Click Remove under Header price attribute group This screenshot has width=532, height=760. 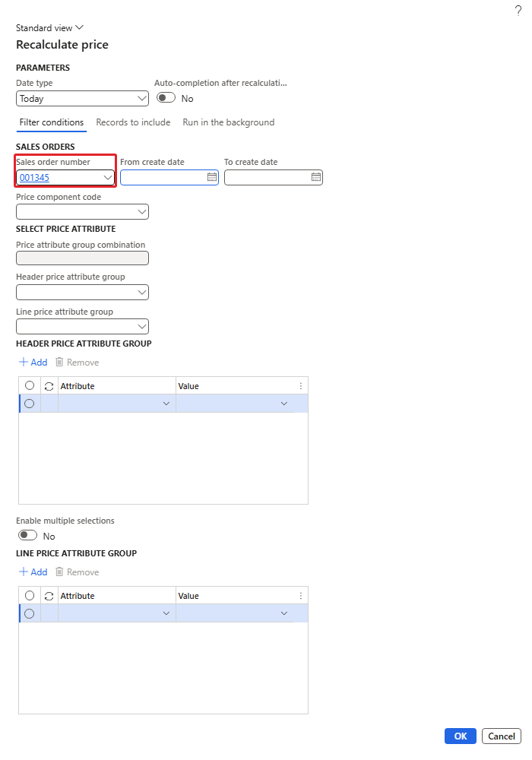(x=78, y=362)
